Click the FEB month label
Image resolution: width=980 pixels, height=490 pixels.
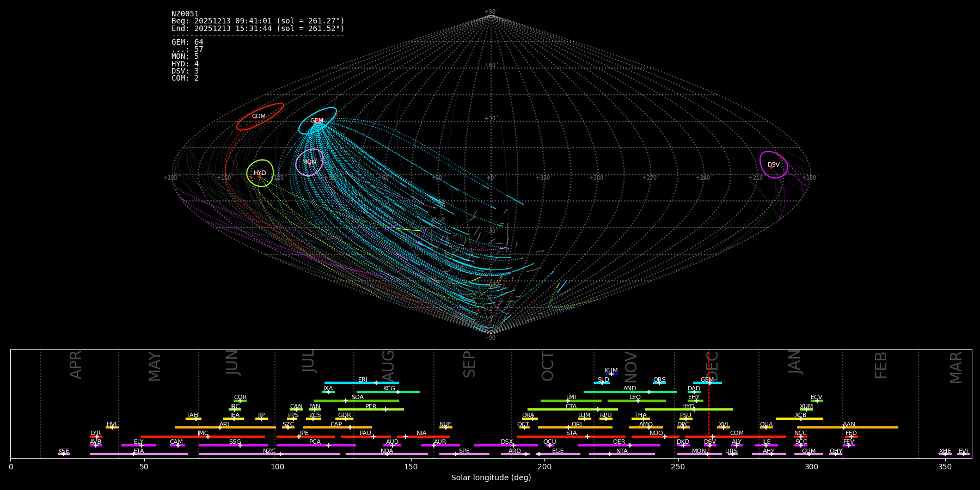pos(881,365)
